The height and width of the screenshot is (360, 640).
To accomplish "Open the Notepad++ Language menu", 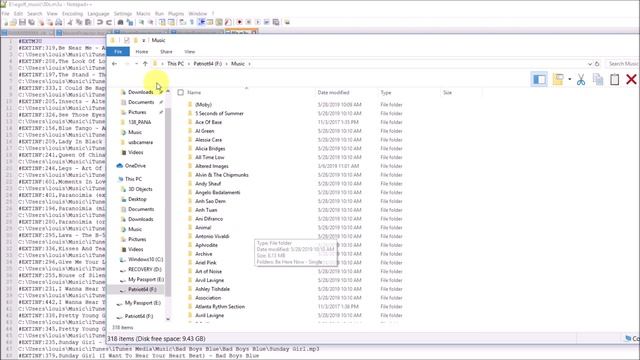I will click(98, 13).
